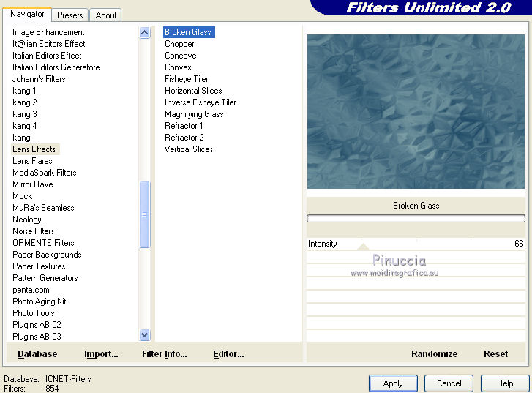Open Help for Filters Unlimited
The height and width of the screenshot is (393, 532).
pyautogui.click(x=505, y=383)
